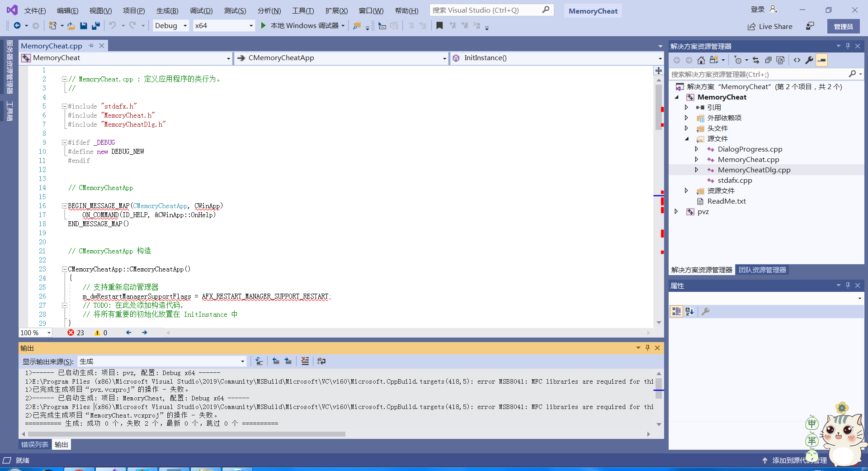Open the 文件(F) menu

click(35, 10)
